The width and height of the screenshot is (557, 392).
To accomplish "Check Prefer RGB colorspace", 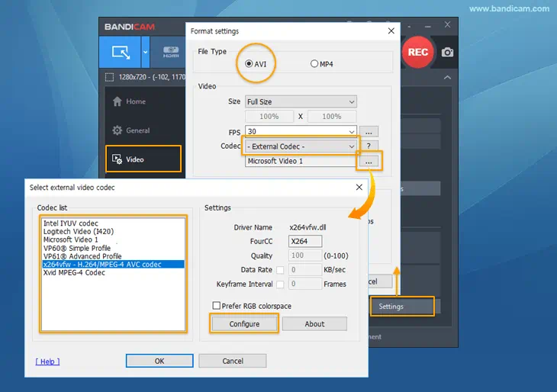I will pos(217,305).
